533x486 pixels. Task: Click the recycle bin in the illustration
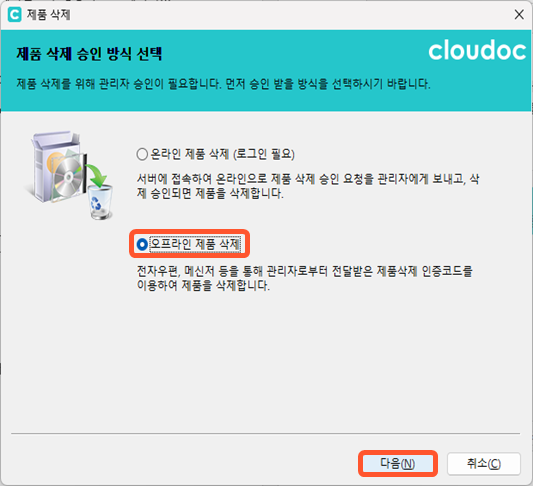click(101, 202)
